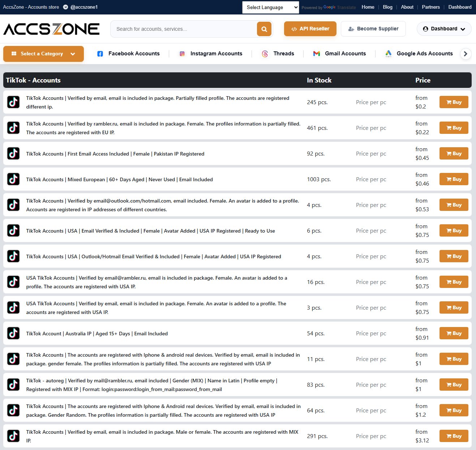The width and height of the screenshot is (476, 450).
Task: Buy the $3.12 MIX IP accounts
Action: click(454, 436)
